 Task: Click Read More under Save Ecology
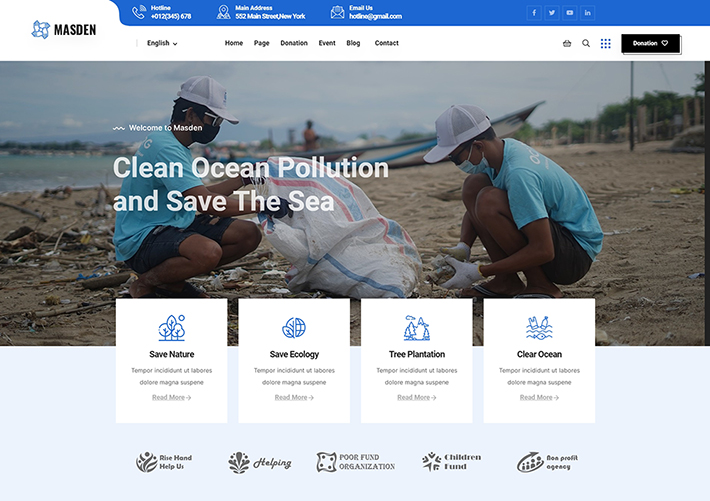(294, 397)
